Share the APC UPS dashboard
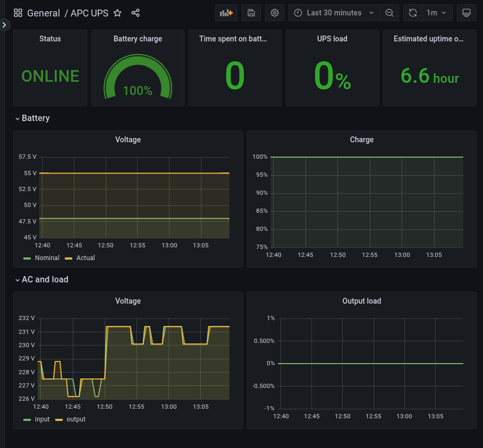Screen dimensions: 483x448 135,13
